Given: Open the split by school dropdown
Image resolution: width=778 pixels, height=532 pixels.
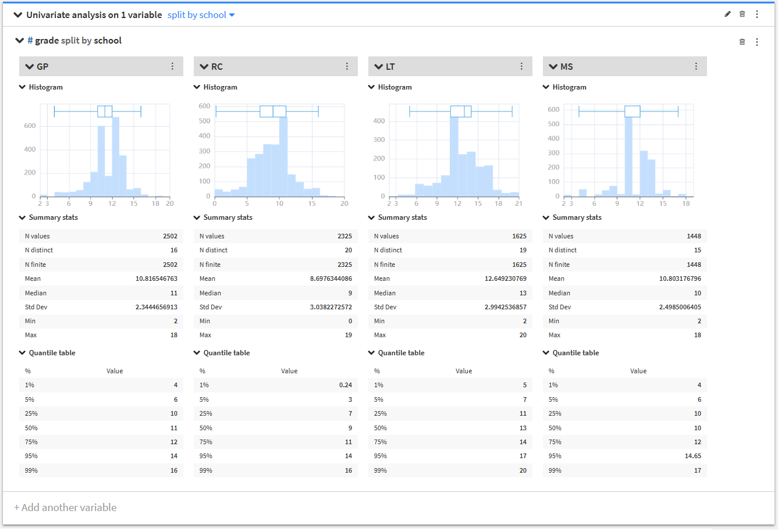Looking at the screenshot, I should (x=201, y=15).
